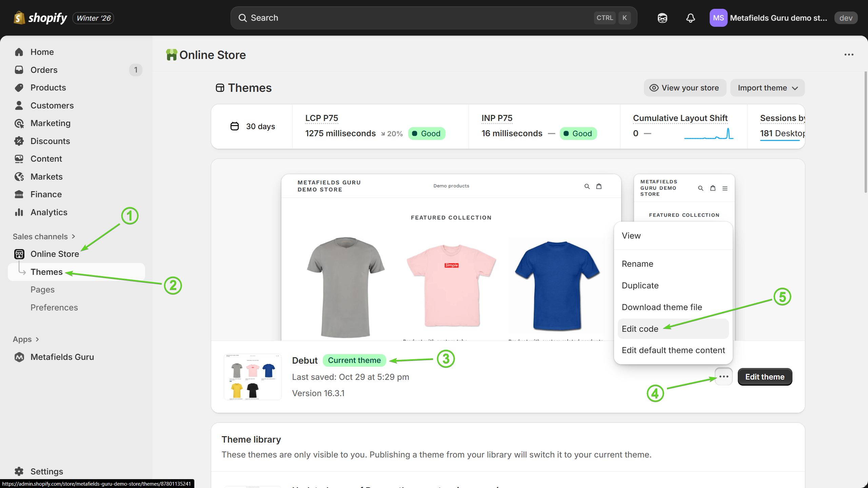The image size is (868, 488).
Task: Open the Products section
Action: point(48,87)
